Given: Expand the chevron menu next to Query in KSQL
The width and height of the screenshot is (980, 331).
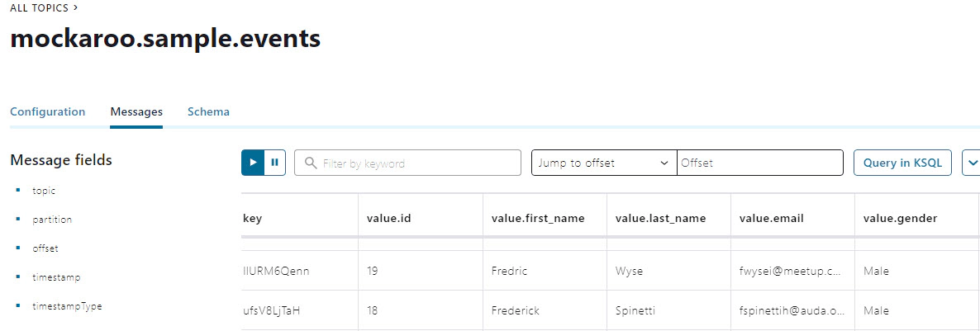Looking at the screenshot, I should (x=972, y=163).
